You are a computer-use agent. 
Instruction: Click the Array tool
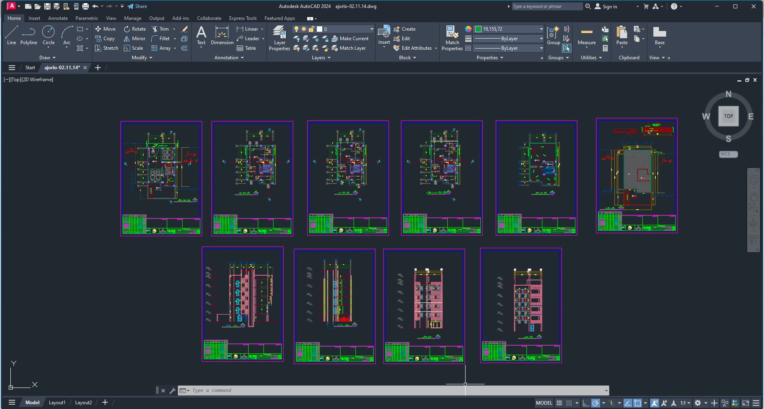click(x=161, y=48)
